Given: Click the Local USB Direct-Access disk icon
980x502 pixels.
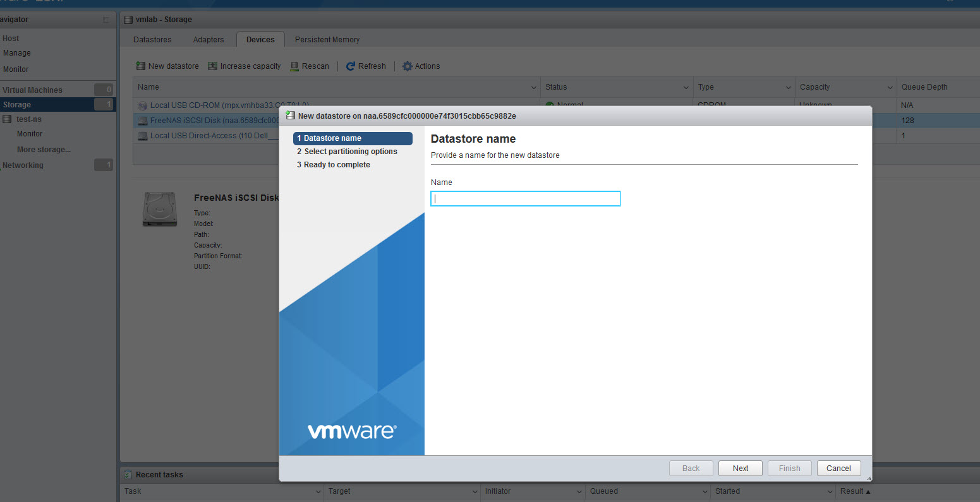Looking at the screenshot, I should tap(143, 136).
